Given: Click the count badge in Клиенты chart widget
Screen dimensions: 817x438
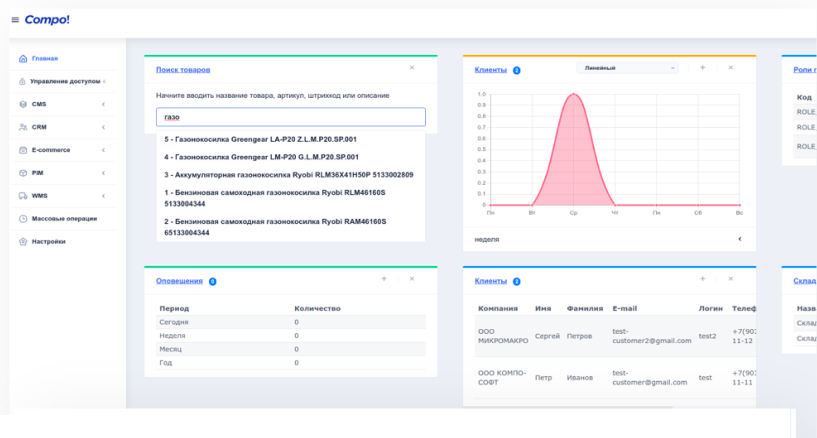Looking at the screenshot, I should point(516,70).
